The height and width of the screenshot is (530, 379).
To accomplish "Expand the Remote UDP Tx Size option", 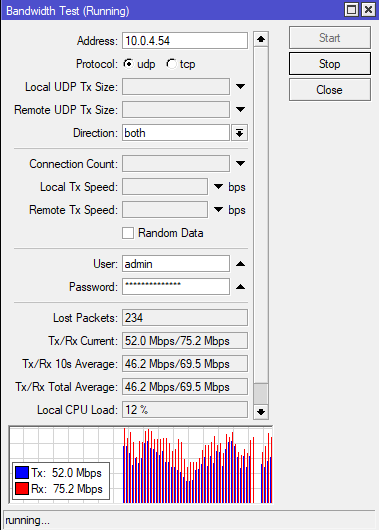I will (x=240, y=110).
